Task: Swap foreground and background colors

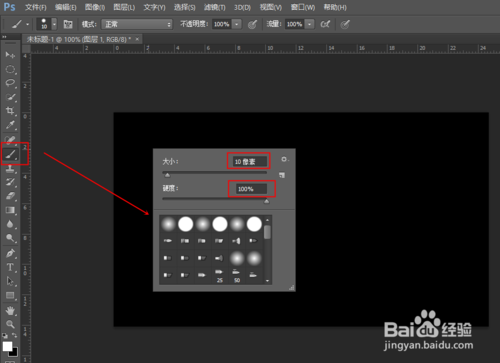Action: (x=15, y=335)
